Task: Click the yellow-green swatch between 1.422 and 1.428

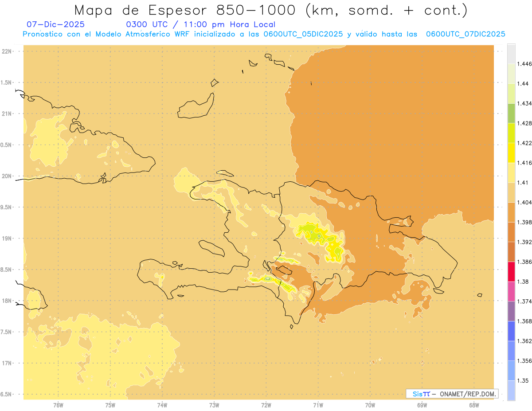Action: (511, 133)
